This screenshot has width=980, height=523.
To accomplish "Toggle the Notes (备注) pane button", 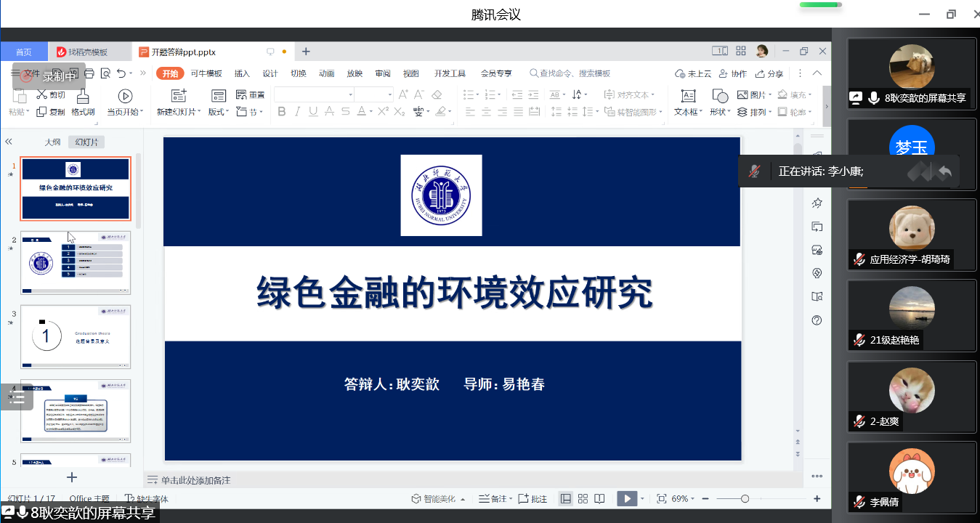I will [493, 499].
